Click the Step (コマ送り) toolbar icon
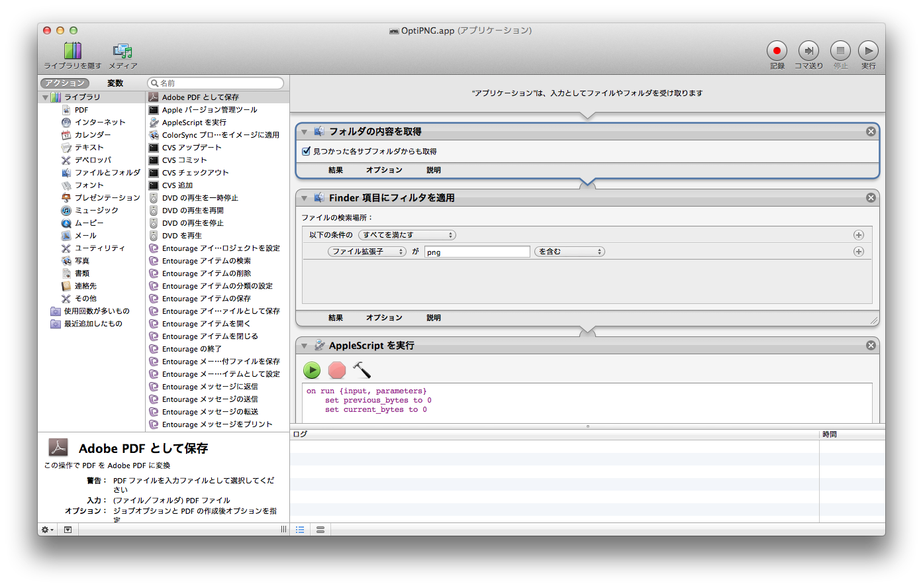The height and width of the screenshot is (588, 923). (x=808, y=51)
